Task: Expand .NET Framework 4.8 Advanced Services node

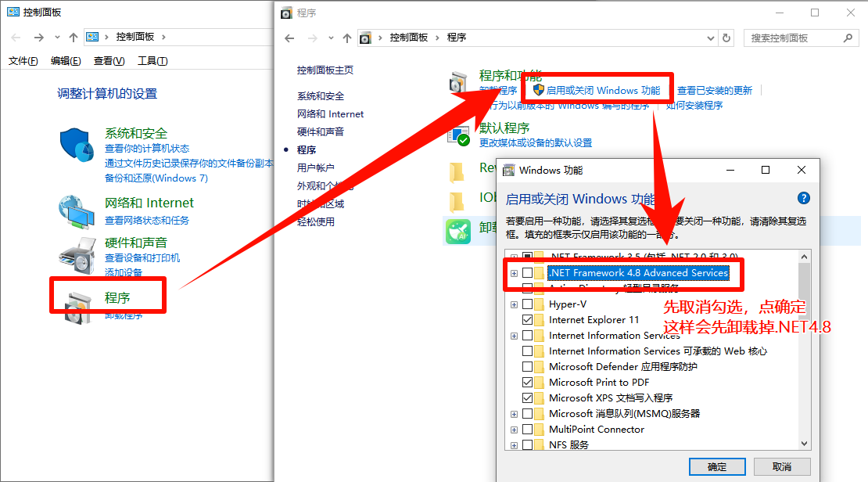Action: click(x=515, y=273)
